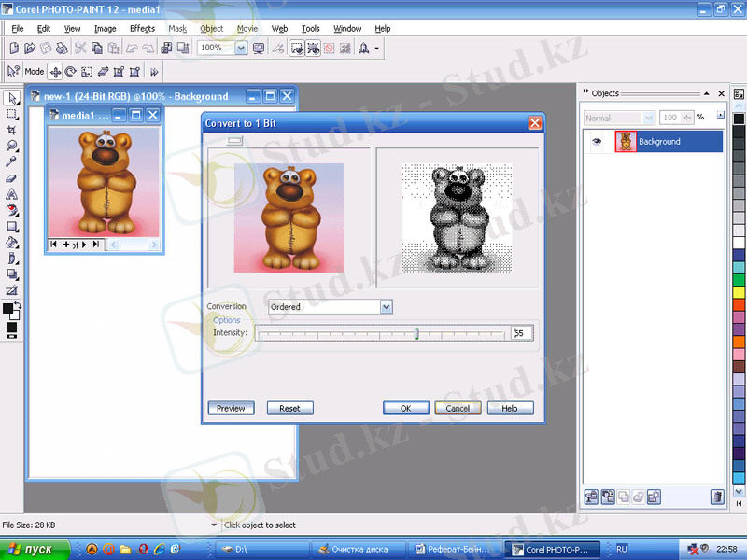Open the Effects menu
The height and width of the screenshot is (560, 747).
point(142,29)
